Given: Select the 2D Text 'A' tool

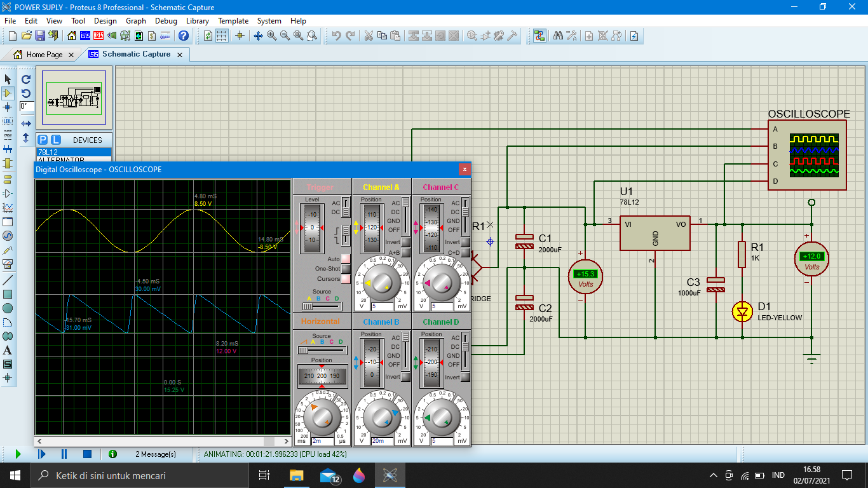Looking at the screenshot, I should [x=8, y=350].
